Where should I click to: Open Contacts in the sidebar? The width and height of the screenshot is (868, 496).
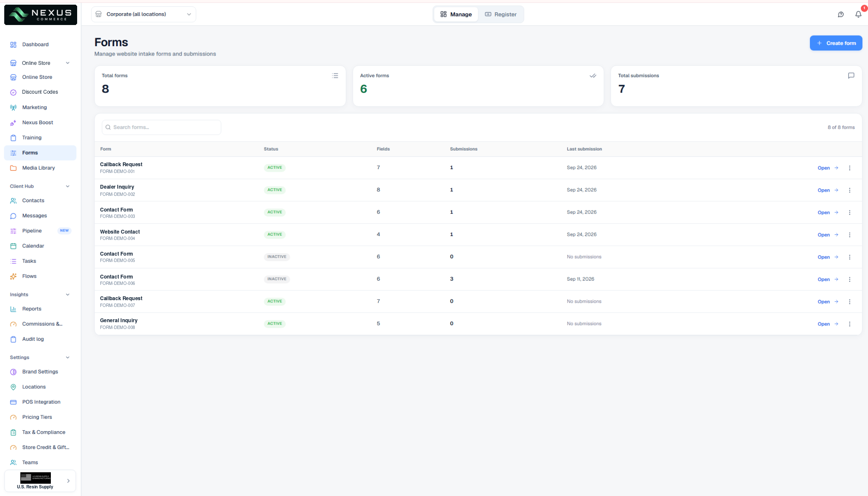click(x=40, y=201)
